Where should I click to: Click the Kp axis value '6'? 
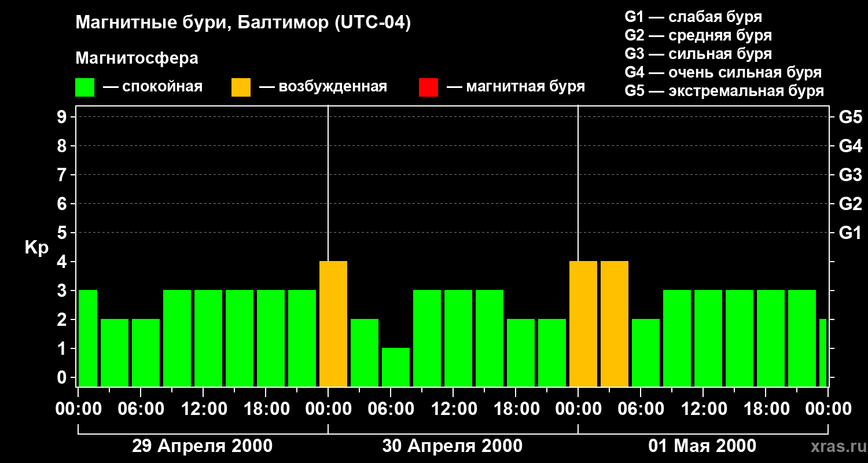63,204
